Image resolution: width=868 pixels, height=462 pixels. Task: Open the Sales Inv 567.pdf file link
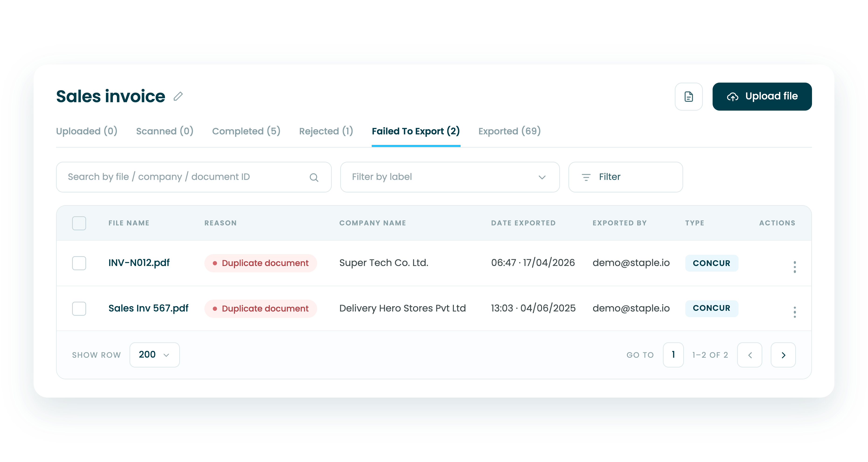[148, 308]
